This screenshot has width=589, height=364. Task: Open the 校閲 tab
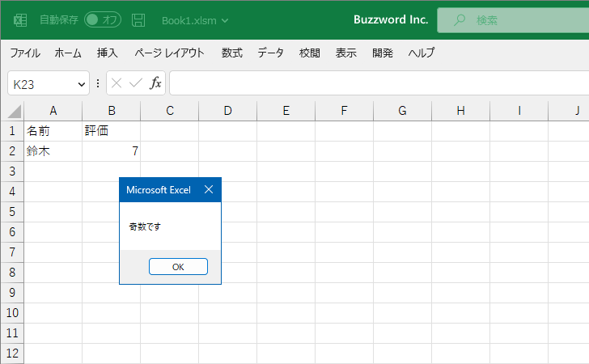pos(310,53)
